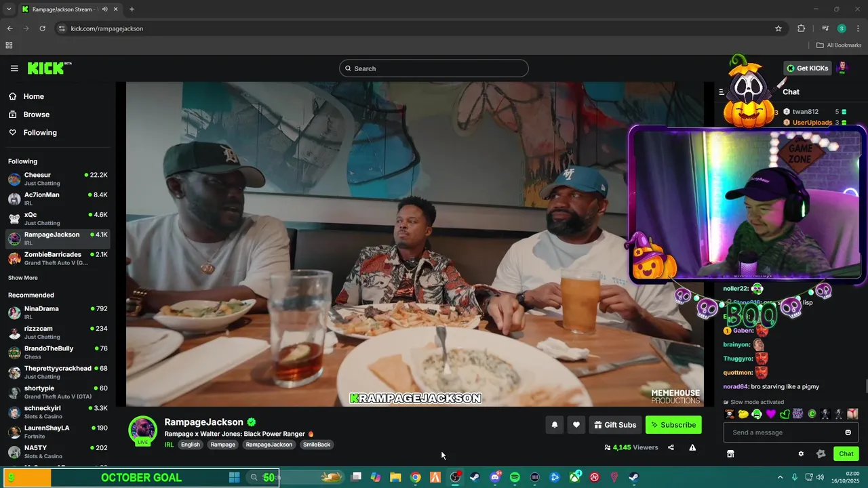The width and height of the screenshot is (868, 488).
Task: Open RampageJackson's profile avatar
Action: click(x=142, y=430)
